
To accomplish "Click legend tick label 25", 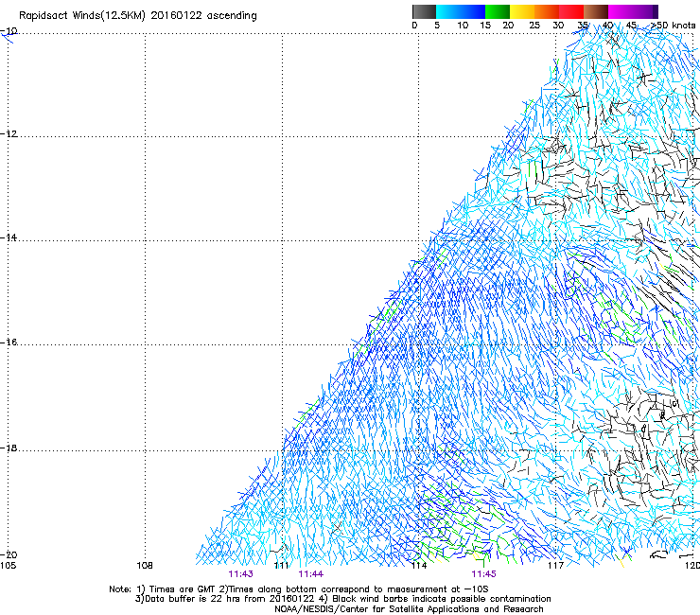I will pos(534,26).
